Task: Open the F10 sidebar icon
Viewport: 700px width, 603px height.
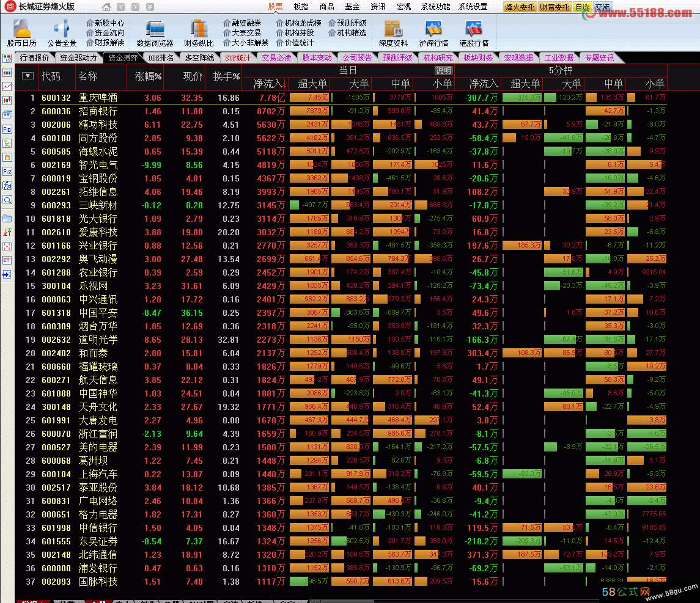Action: (7, 129)
